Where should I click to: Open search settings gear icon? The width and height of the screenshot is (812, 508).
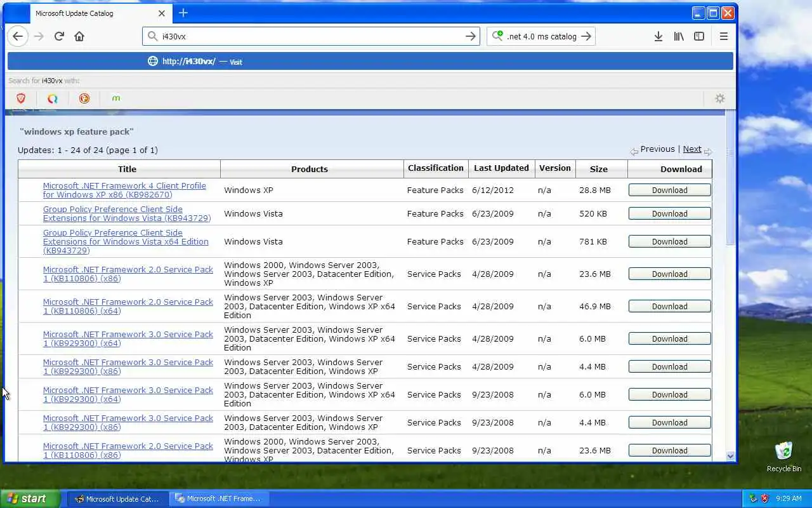pos(720,98)
